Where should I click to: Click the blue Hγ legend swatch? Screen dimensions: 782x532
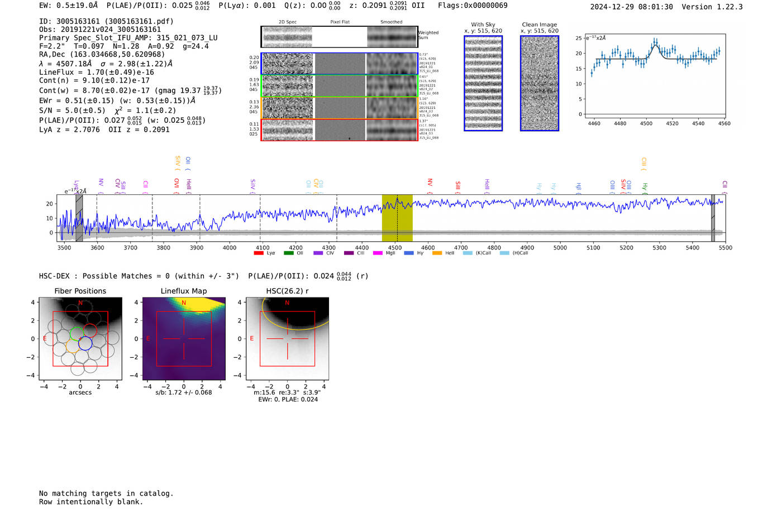(x=409, y=253)
